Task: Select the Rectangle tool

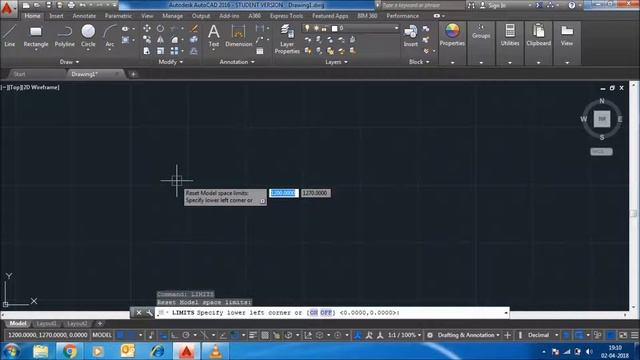Action: click(36, 36)
